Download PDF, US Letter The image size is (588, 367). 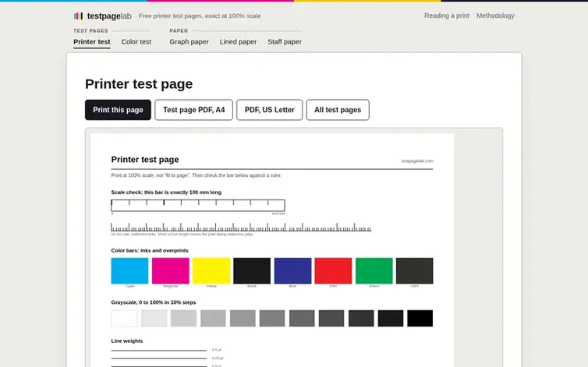click(x=270, y=110)
